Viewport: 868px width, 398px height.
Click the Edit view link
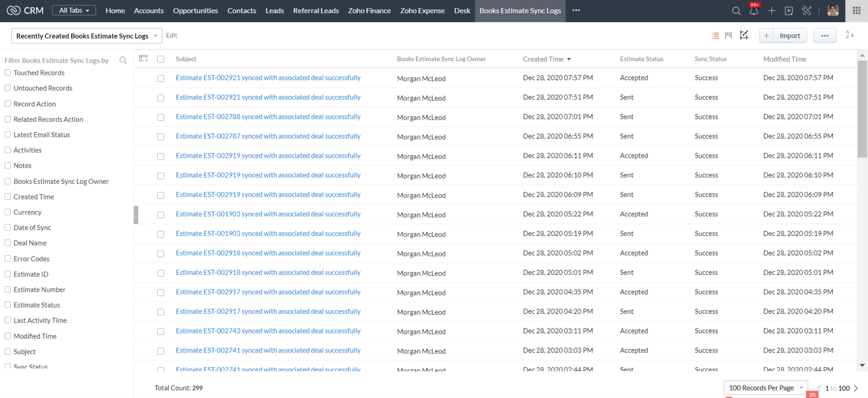[x=171, y=35]
